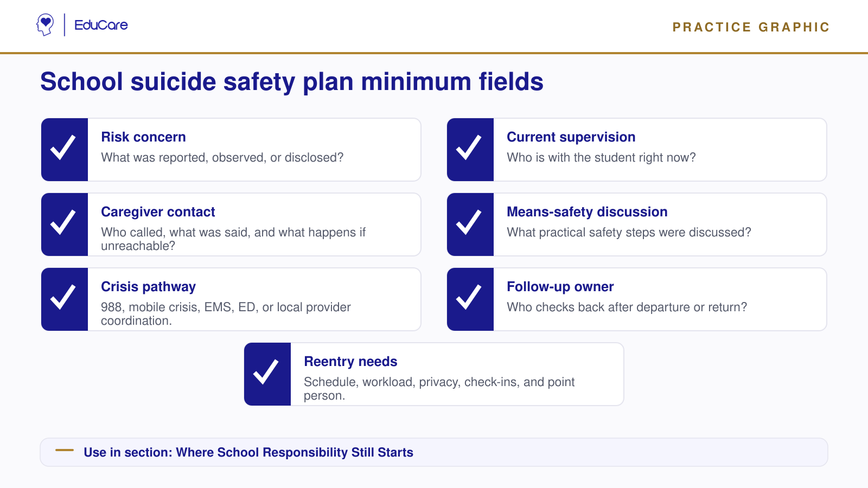Click the PRACTICE GRAPHIC label
The width and height of the screenshot is (868, 488).
pyautogui.click(x=751, y=27)
